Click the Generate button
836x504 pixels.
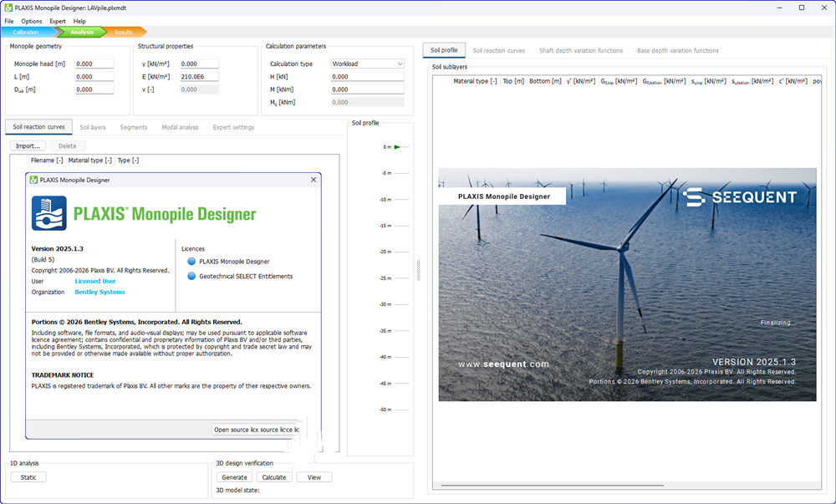tap(235, 477)
